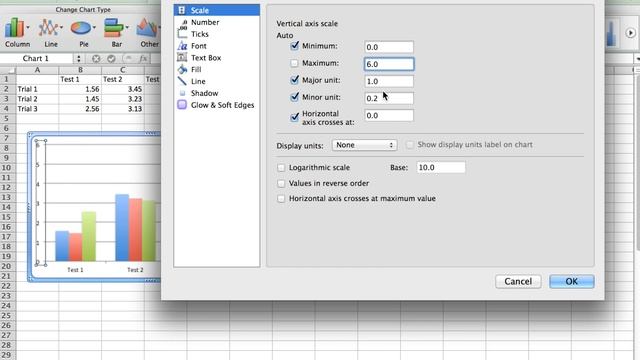This screenshot has height=360, width=640.
Task: Click the Text Box icon in the sidebar
Action: [182, 58]
